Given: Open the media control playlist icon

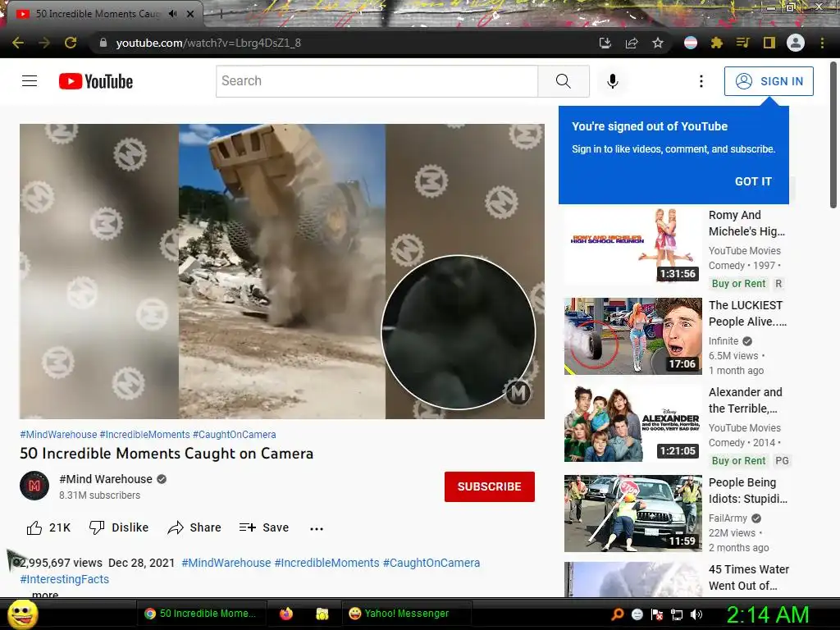Looking at the screenshot, I should click(x=742, y=43).
